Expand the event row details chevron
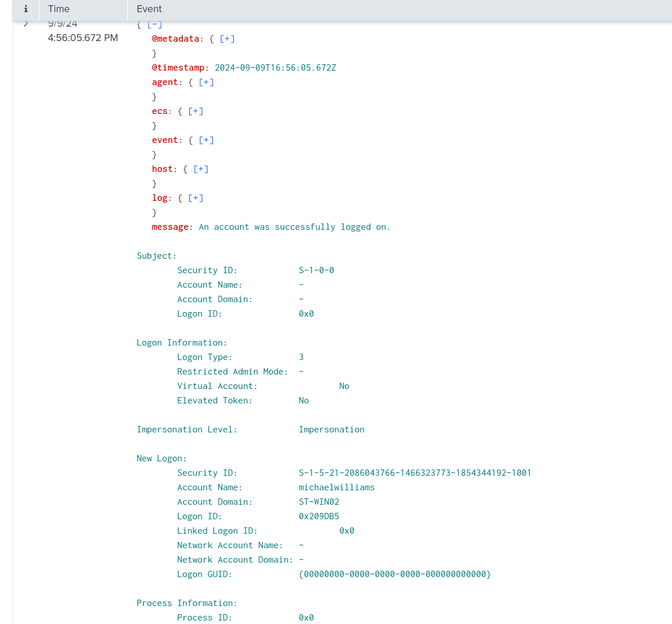 point(26,24)
